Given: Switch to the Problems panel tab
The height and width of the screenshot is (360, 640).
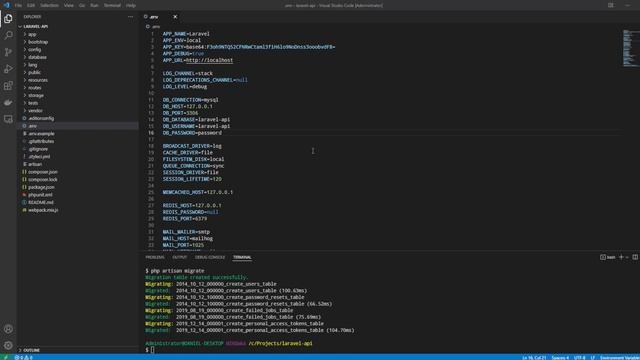Looking at the screenshot, I should [x=155, y=257].
